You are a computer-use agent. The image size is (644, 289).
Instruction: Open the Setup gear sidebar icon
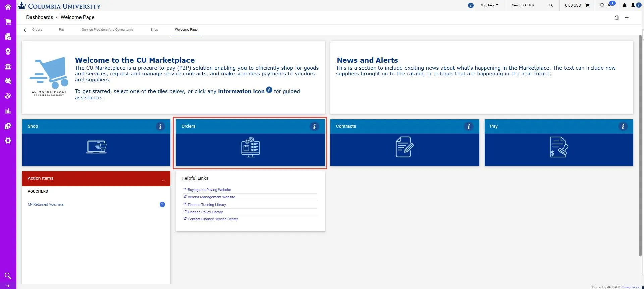pyautogui.click(x=8, y=141)
